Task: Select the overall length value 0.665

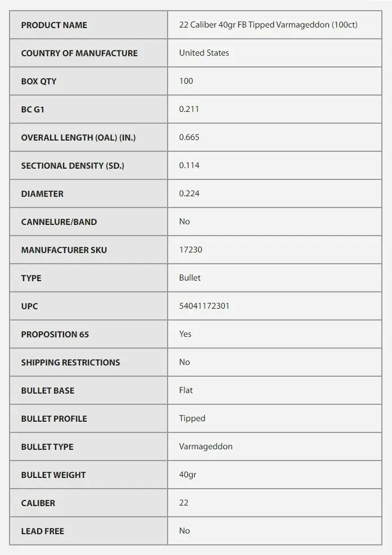Action: coord(189,137)
